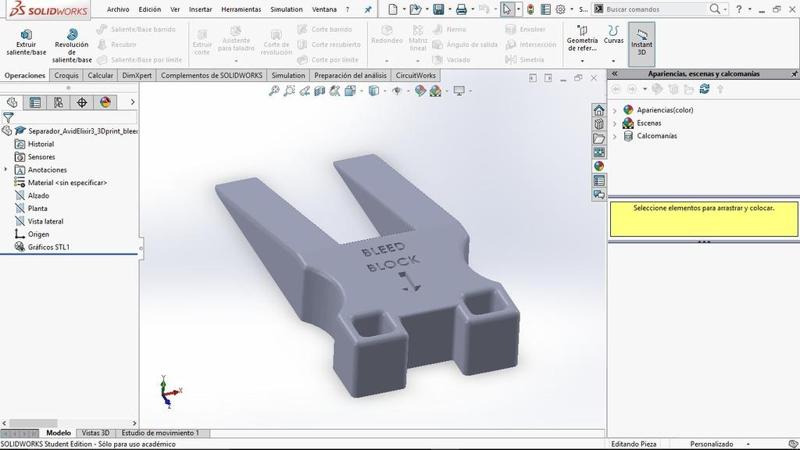Open Geometría de referencia tool
The height and width of the screenshot is (450, 800).
point(582,38)
